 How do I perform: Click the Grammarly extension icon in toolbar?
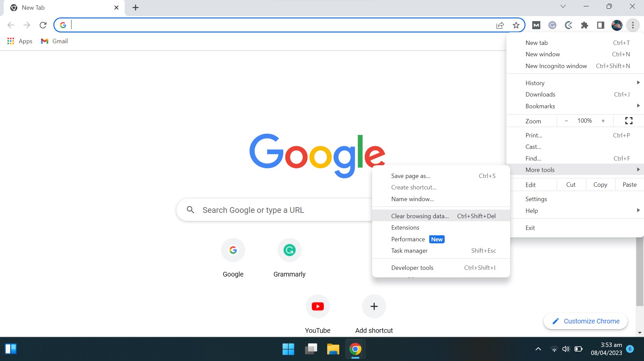[x=552, y=25]
